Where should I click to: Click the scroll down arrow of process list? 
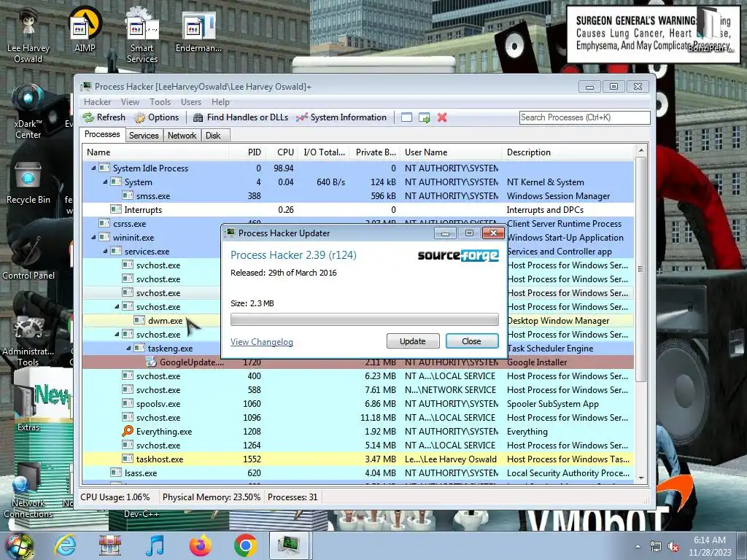640,478
